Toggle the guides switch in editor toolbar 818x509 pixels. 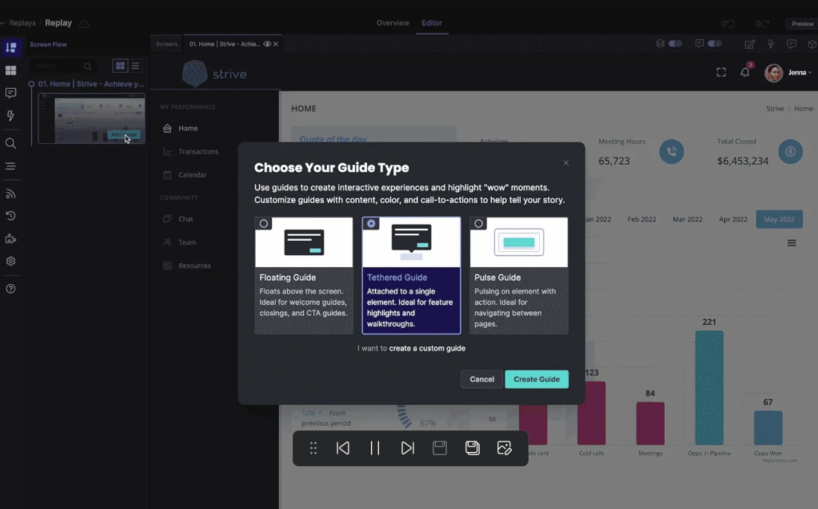pyautogui.click(x=715, y=44)
